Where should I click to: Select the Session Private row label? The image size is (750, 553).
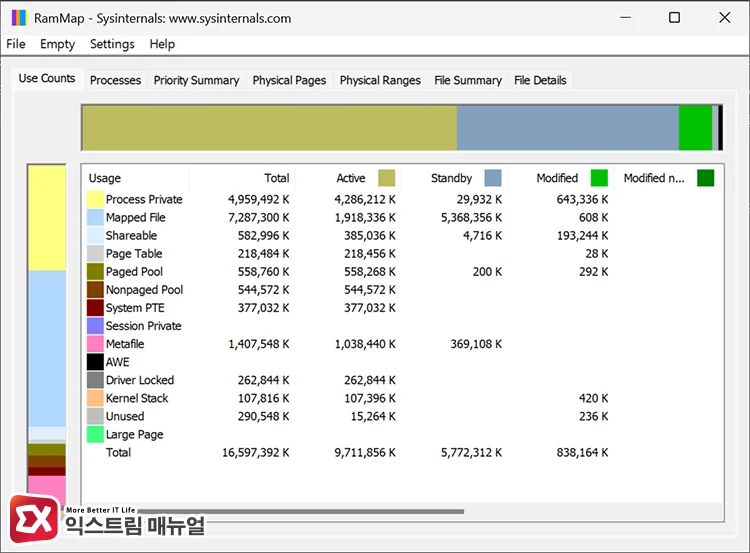143,326
